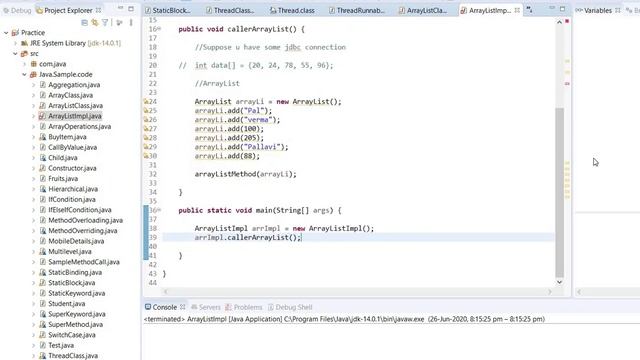Screen dimensions: 640x360
Task: Expand com.java package
Action: 24,64
